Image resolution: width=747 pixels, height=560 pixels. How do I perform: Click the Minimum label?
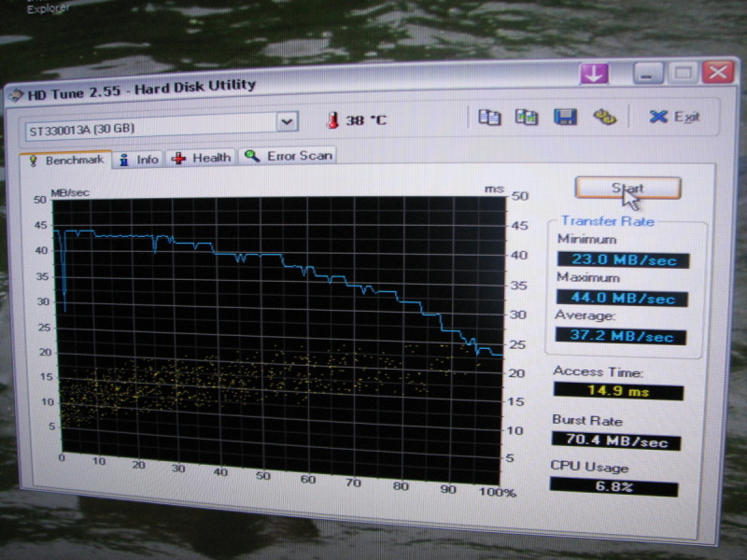(x=587, y=239)
